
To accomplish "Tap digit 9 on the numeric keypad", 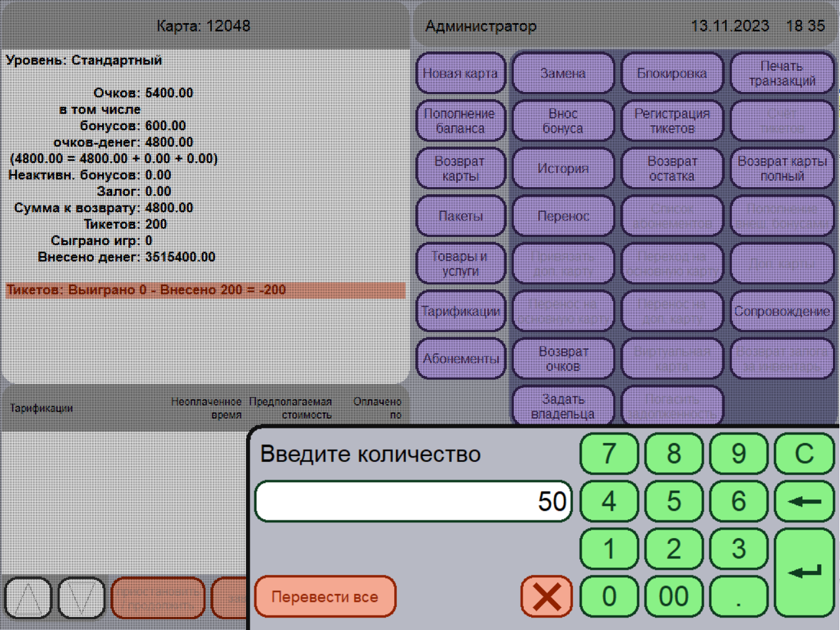I will click(x=739, y=453).
